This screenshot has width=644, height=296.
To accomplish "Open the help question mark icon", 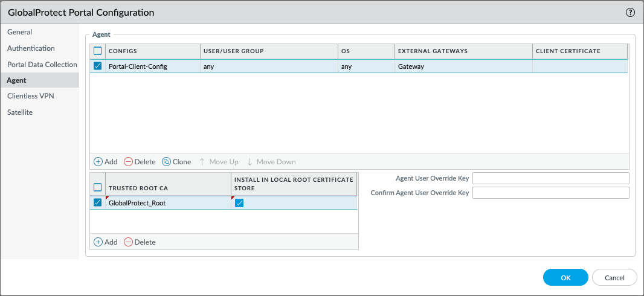I will [631, 12].
